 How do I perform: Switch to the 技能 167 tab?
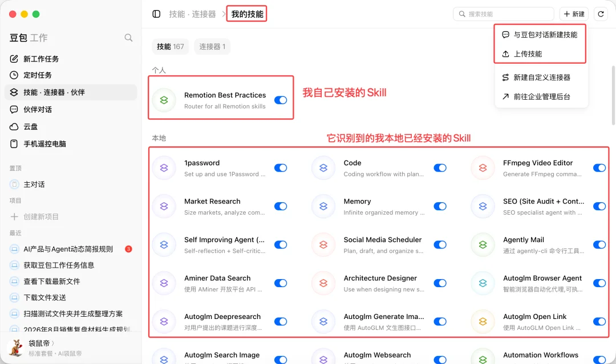[171, 47]
